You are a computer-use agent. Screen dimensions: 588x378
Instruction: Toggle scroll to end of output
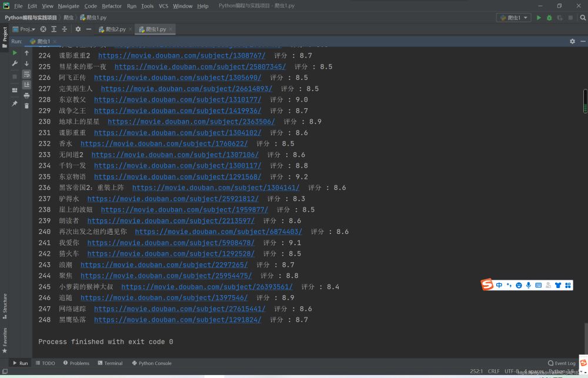26,85
